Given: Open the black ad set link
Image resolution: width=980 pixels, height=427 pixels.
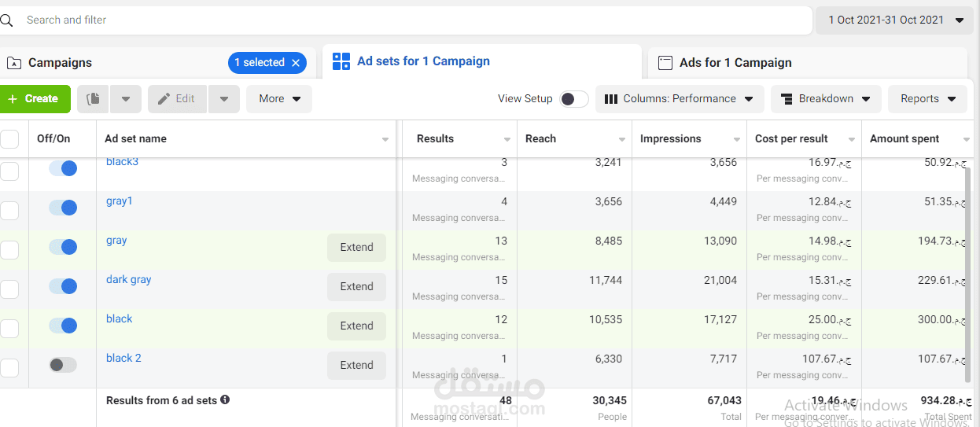Looking at the screenshot, I should click(120, 319).
